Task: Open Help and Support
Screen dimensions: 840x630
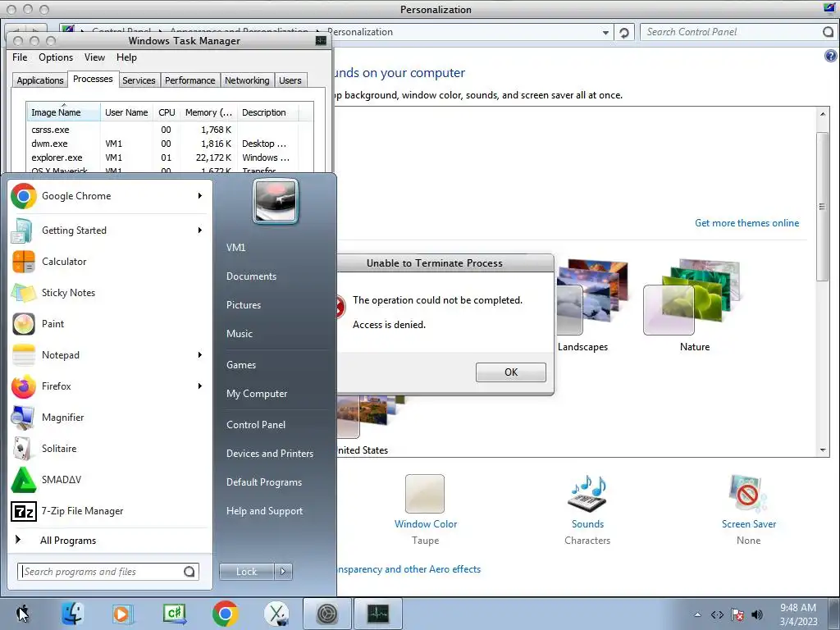Action: (264, 511)
